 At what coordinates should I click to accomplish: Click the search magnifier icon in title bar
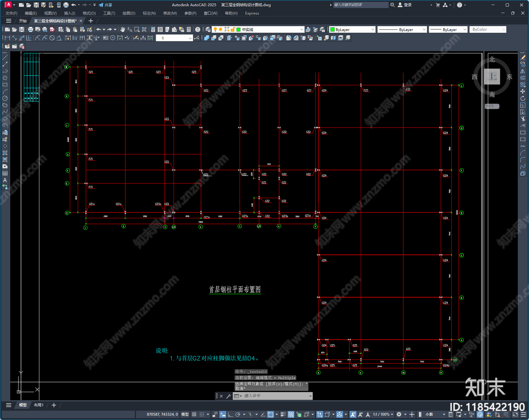(392, 5)
